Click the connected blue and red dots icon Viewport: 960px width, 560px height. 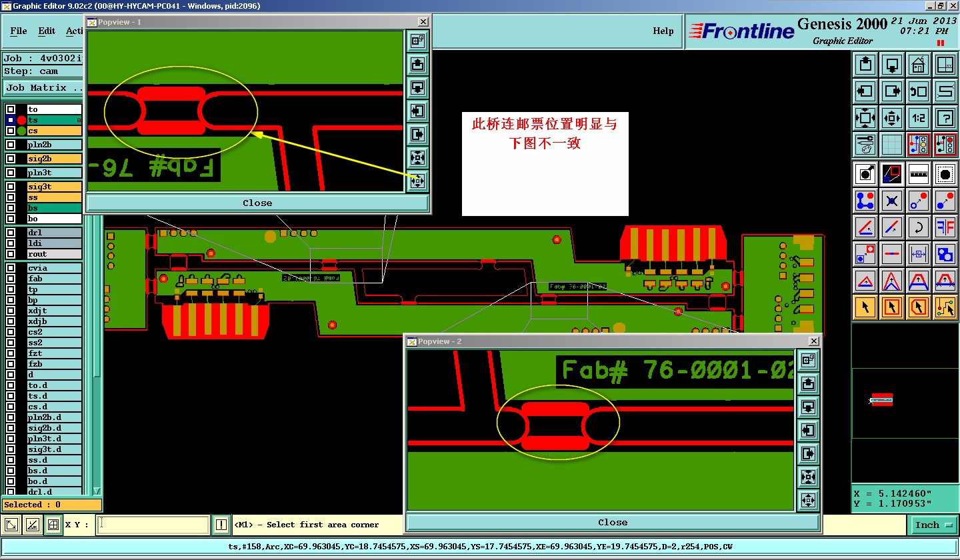click(x=865, y=200)
